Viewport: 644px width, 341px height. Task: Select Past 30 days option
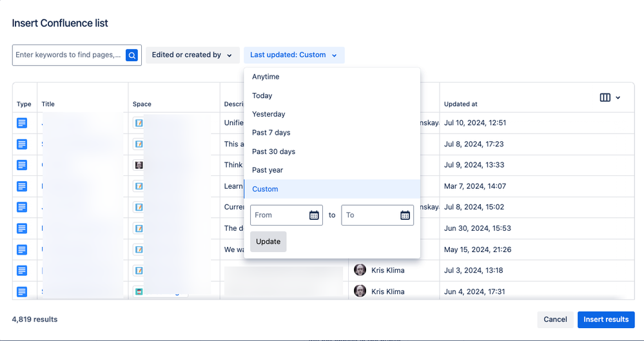[x=332, y=151]
